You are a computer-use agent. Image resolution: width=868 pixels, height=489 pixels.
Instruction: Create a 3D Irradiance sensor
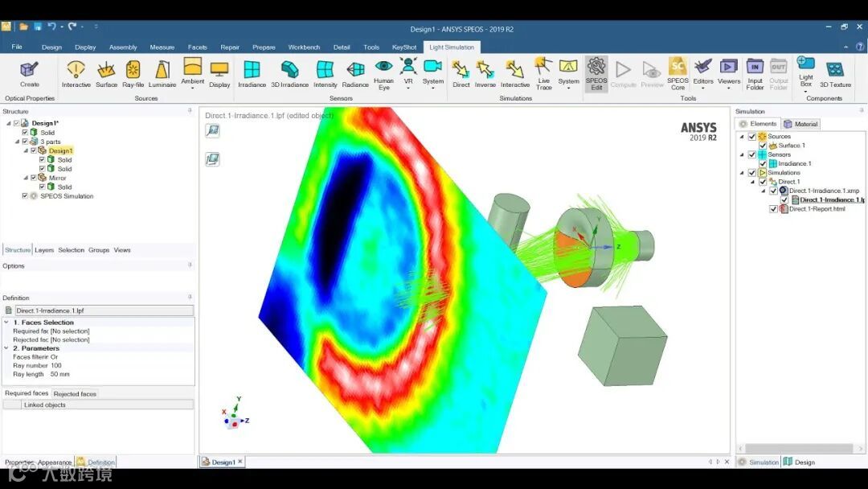coord(289,74)
